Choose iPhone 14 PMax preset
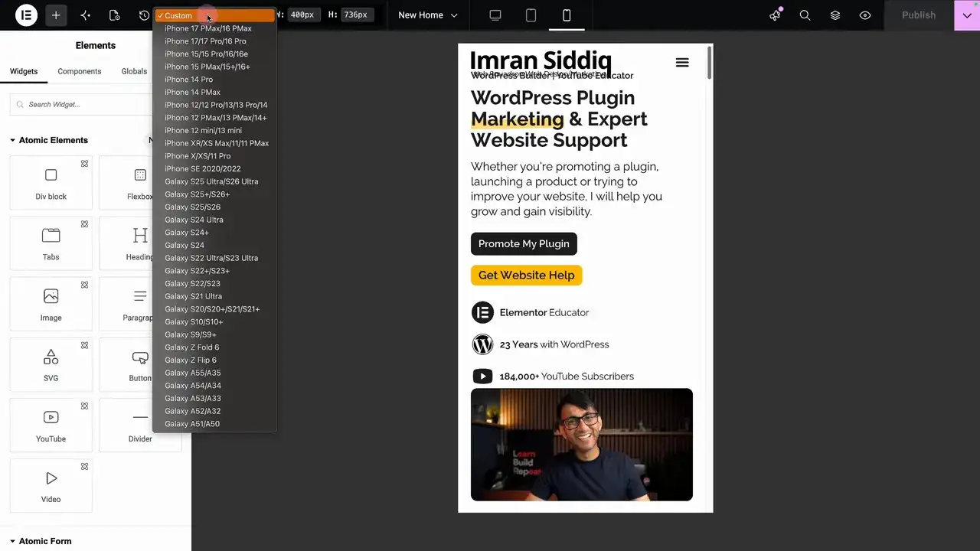This screenshot has width=980, height=551. coord(214,92)
